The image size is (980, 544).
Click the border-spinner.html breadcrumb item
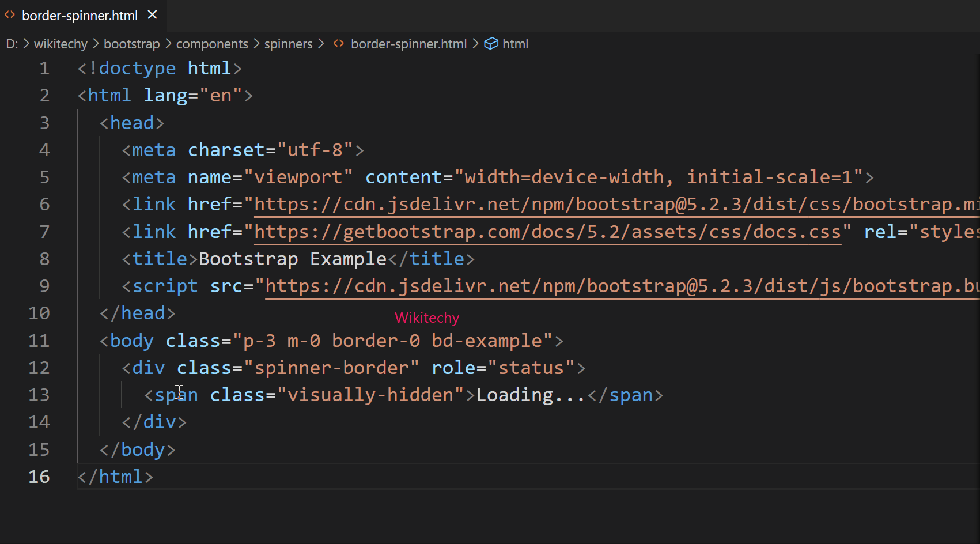pyautogui.click(x=408, y=43)
